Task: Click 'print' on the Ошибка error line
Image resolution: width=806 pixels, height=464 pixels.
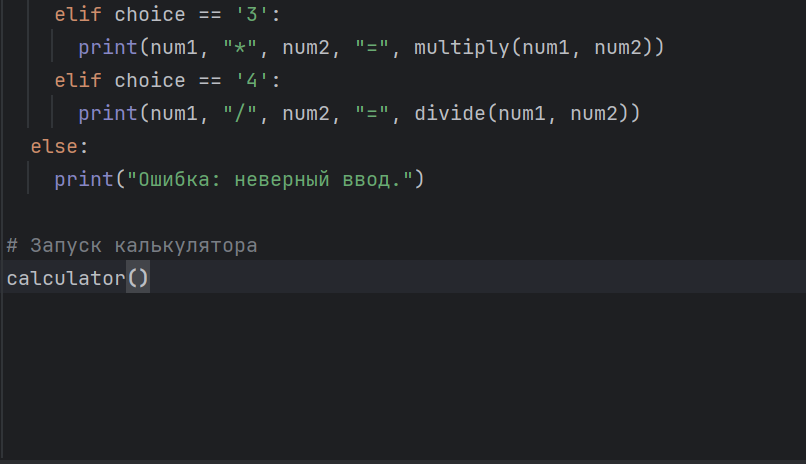Action: point(84,179)
